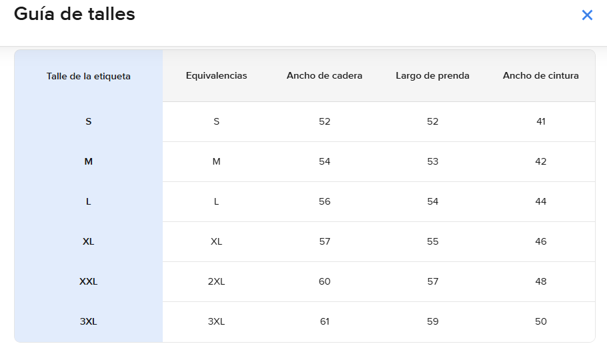Click hip width value 61

(x=324, y=321)
